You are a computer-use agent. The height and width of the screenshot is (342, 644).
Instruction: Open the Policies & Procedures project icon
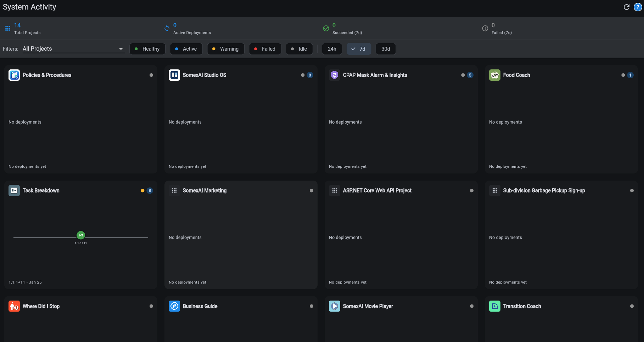click(x=14, y=75)
